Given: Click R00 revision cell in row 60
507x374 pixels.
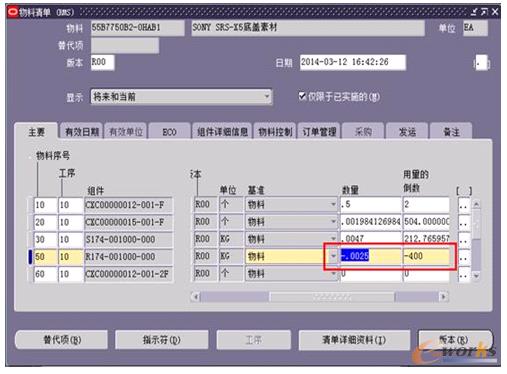Looking at the screenshot, I should [x=205, y=274].
